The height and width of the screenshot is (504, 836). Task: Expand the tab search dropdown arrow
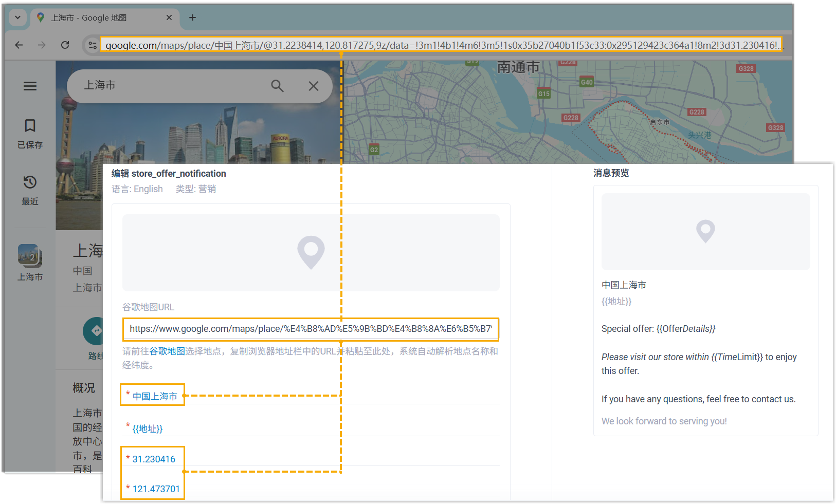point(17,17)
